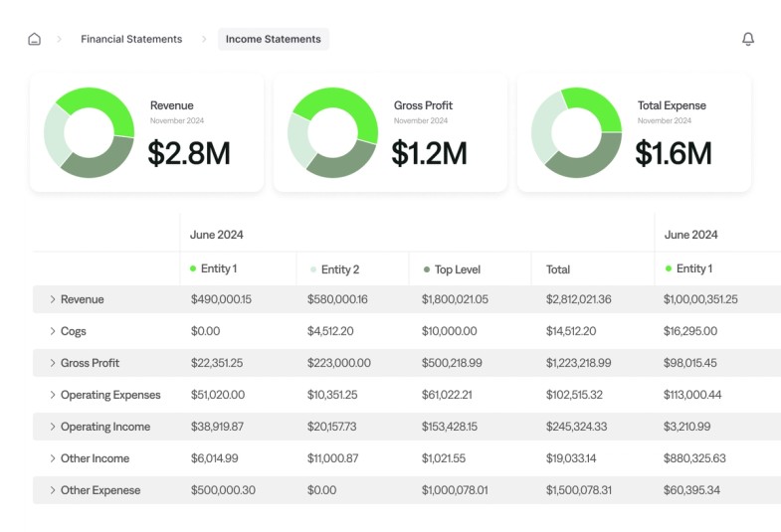The image size is (781, 532).
Task: Click Other Income cell $6,014.99
Action: tap(214, 458)
